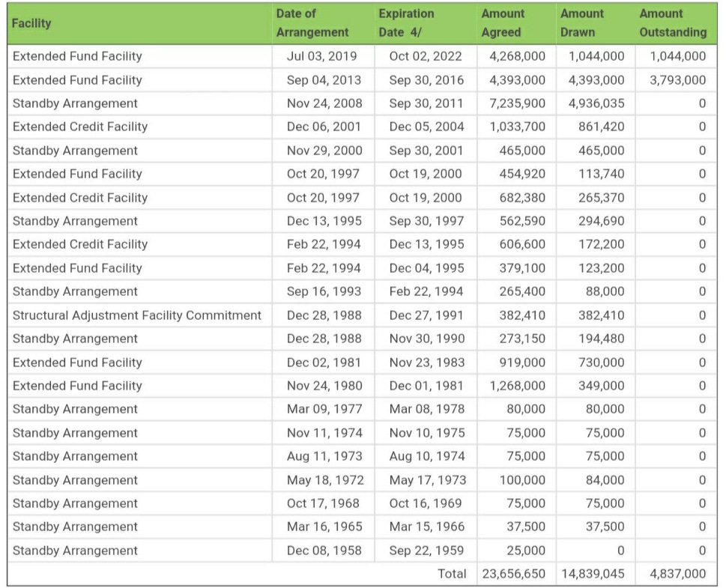Viewport: 726px width, 588px height.
Task: Select the Jul 03, 2019 arrangement date
Action: pos(321,56)
